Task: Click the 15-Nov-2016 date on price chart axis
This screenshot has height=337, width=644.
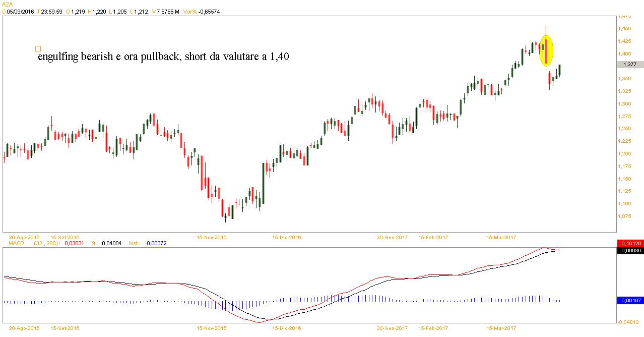Action: pyautogui.click(x=211, y=237)
